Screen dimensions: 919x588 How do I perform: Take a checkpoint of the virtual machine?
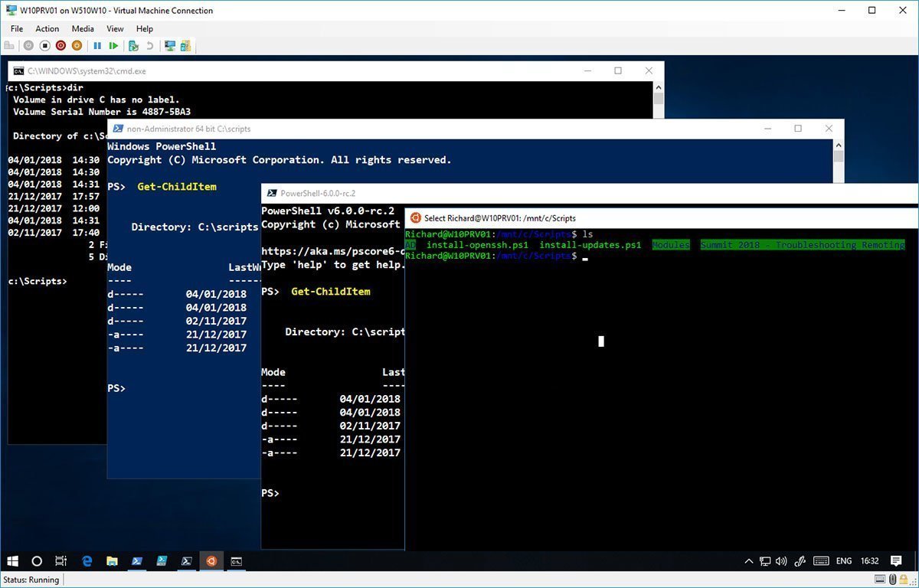133,45
